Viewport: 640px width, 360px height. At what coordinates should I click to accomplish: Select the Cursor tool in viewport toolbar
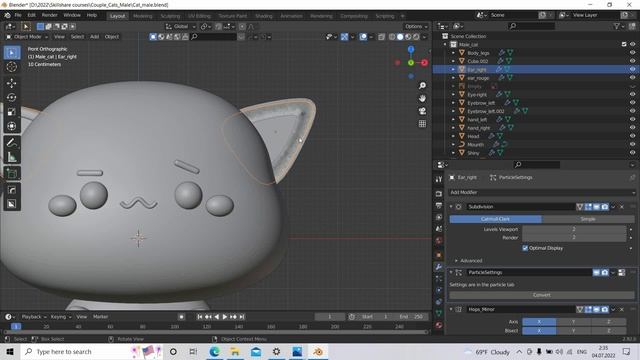point(12,67)
